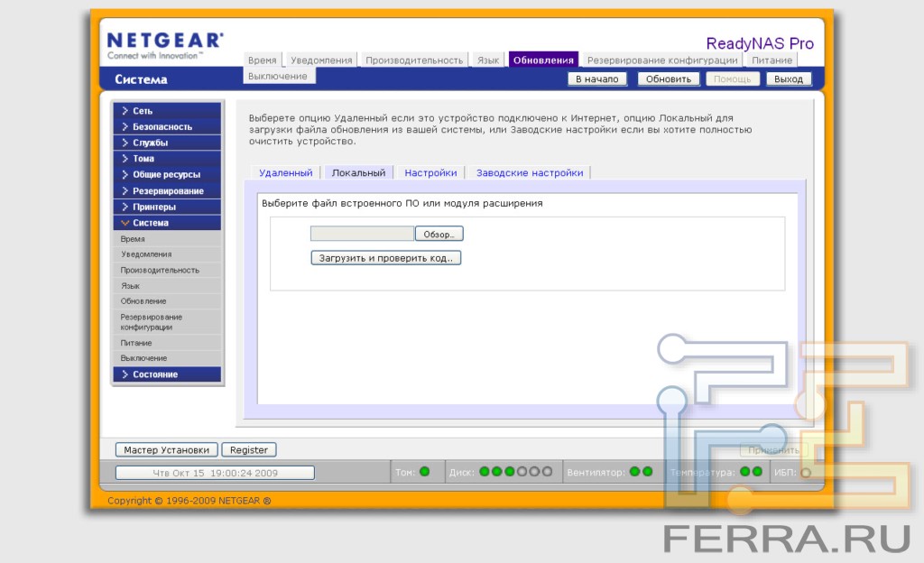Open the Время top tab
The image size is (924, 563).
pos(263,60)
